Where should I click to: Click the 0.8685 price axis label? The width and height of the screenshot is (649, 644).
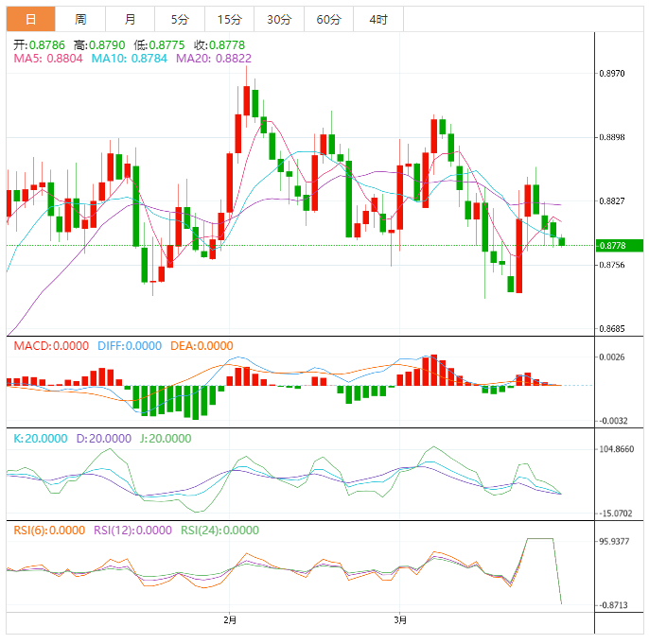pos(612,329)
